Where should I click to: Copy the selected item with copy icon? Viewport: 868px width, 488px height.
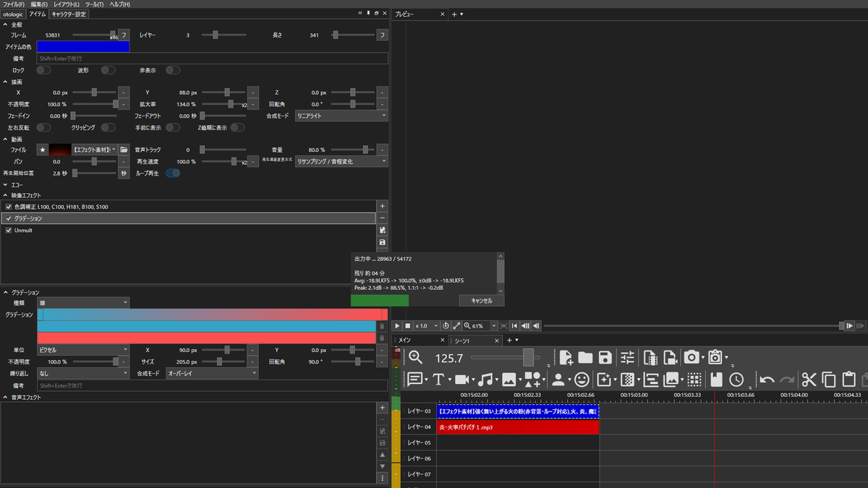(829, 380)
